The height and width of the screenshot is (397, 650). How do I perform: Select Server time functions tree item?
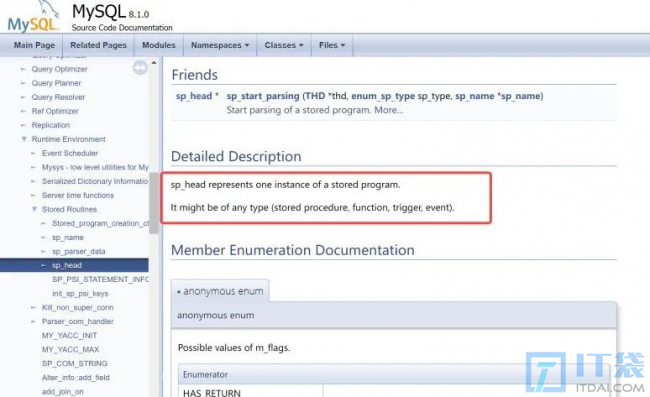(x=78, y=195)
